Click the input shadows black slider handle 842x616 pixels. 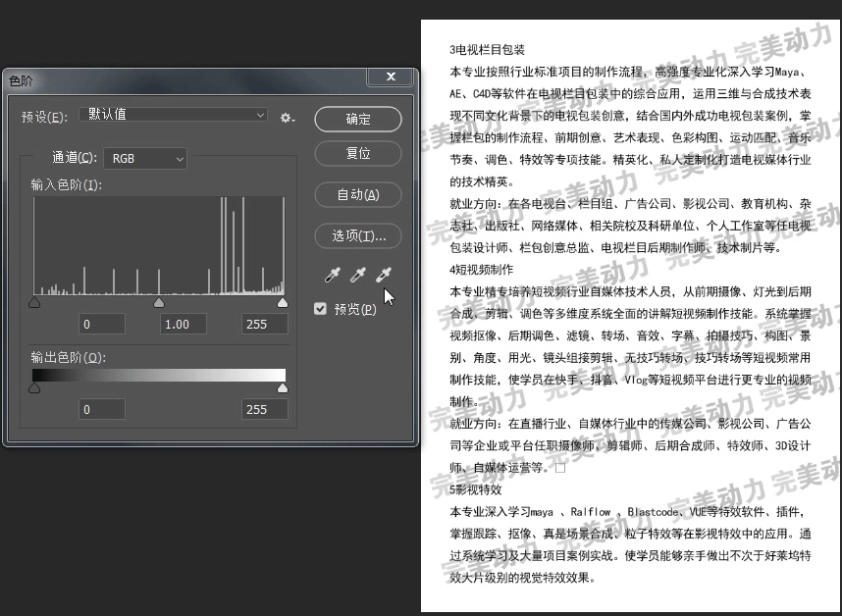34,303
